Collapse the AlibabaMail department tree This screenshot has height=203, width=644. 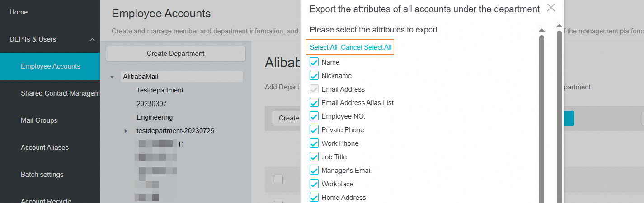(112, 77)
